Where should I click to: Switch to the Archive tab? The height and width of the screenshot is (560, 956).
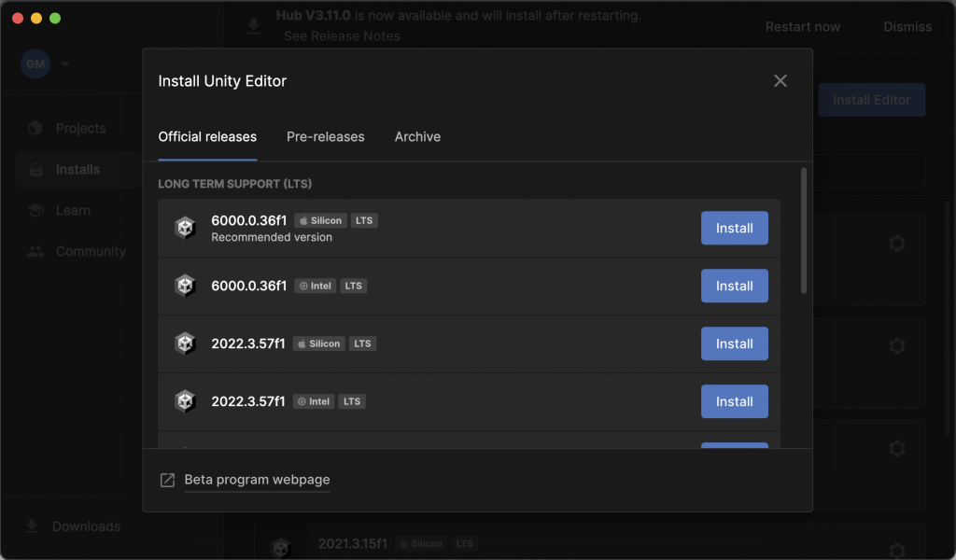[417, 136]
